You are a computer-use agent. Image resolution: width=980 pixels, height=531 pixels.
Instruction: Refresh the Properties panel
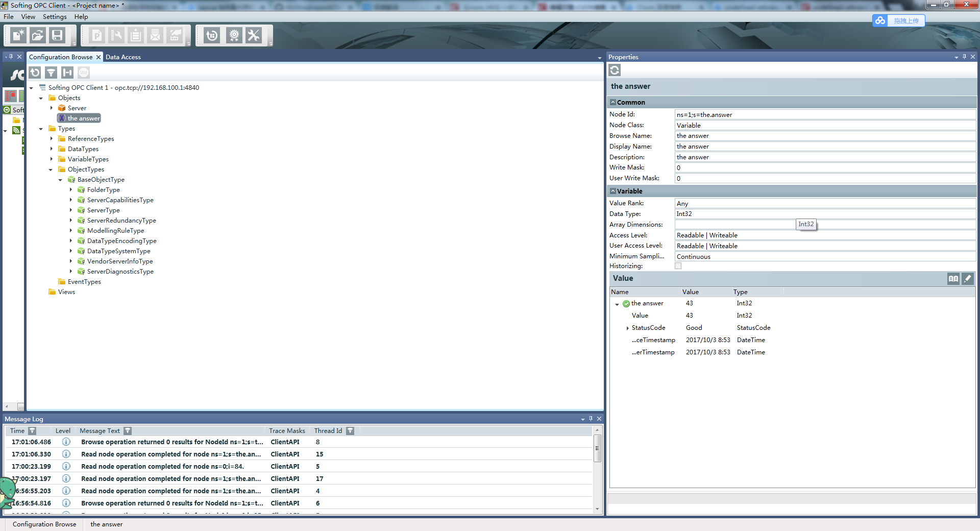pos(615,70)
